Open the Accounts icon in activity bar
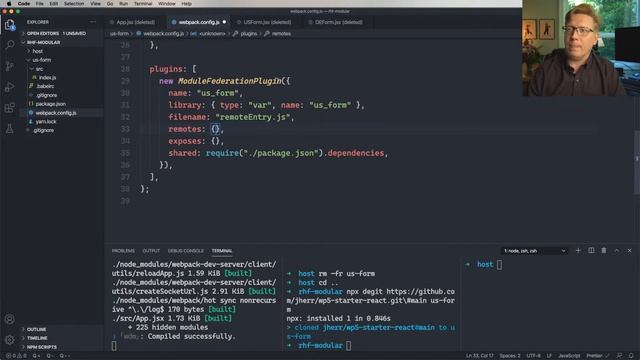Viewport: 640px width, 360px height. (x=10, y=319)
